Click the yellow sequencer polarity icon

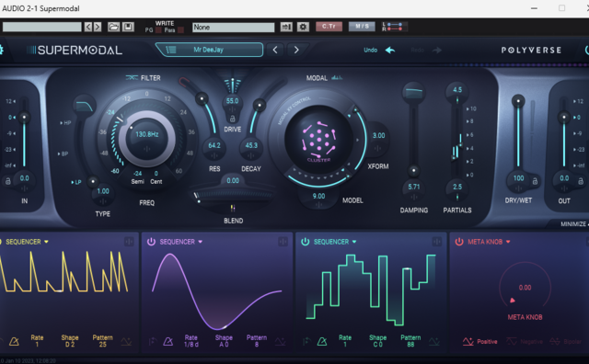(x=126, y=342)
